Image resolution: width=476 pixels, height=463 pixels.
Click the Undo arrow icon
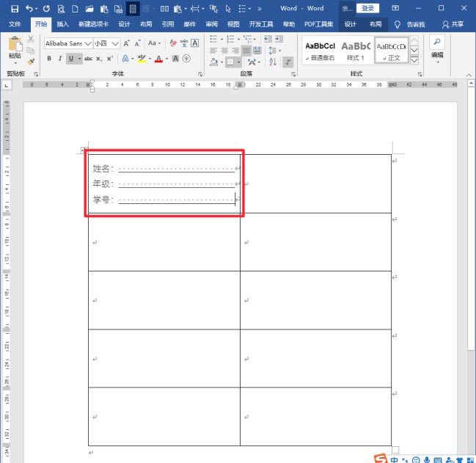click(x=29, y=9)
